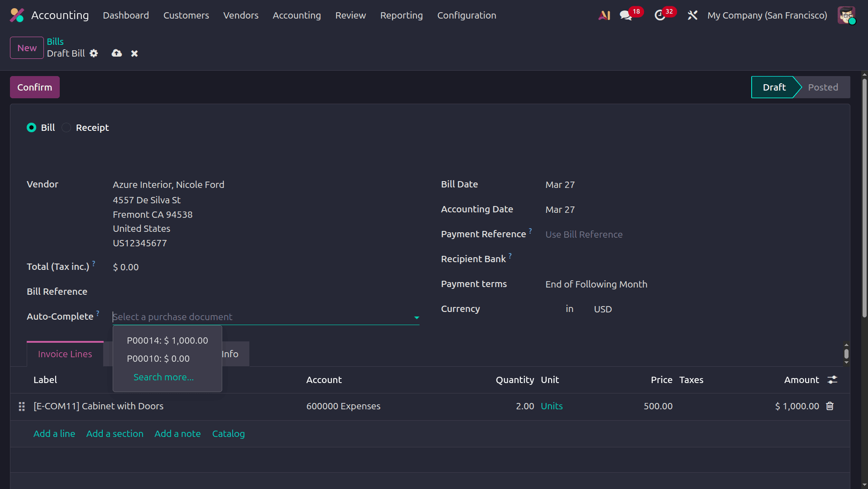Open the gear menu next to Draft Bill
The image size is (868, 489).
pos(94,53)
